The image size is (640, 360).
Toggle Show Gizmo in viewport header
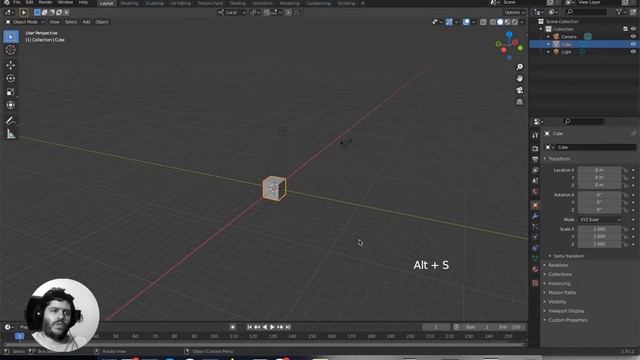449,22
